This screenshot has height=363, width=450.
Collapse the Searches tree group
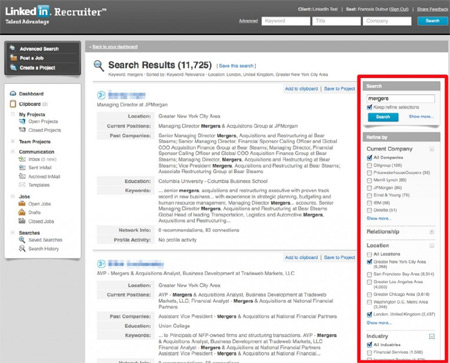[x=13, y=233]
